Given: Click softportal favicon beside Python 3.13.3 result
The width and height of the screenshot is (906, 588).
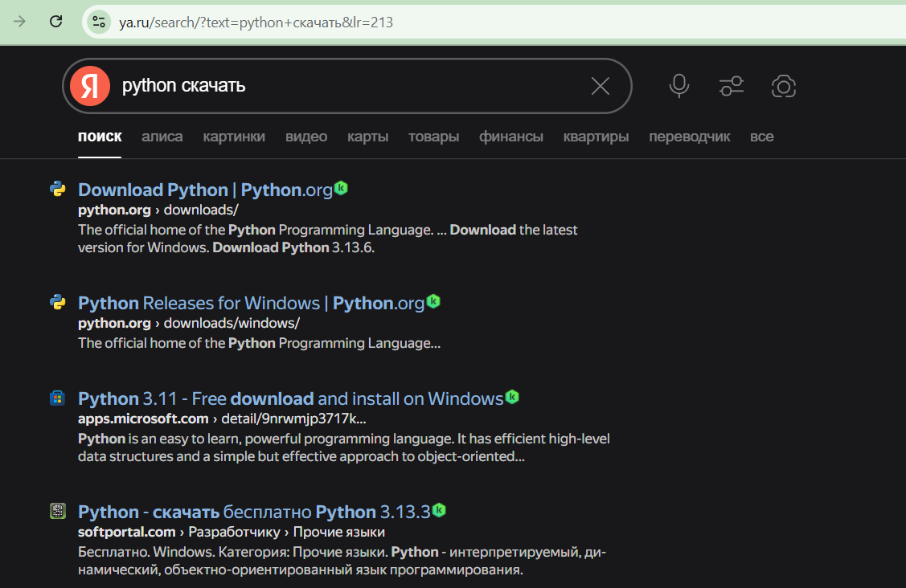Looking at the screenshot, I should pos(57,511).
